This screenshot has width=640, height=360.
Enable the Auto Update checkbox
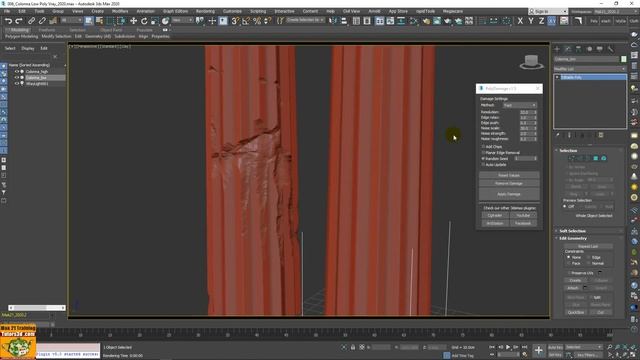click(x=483, y=164)
